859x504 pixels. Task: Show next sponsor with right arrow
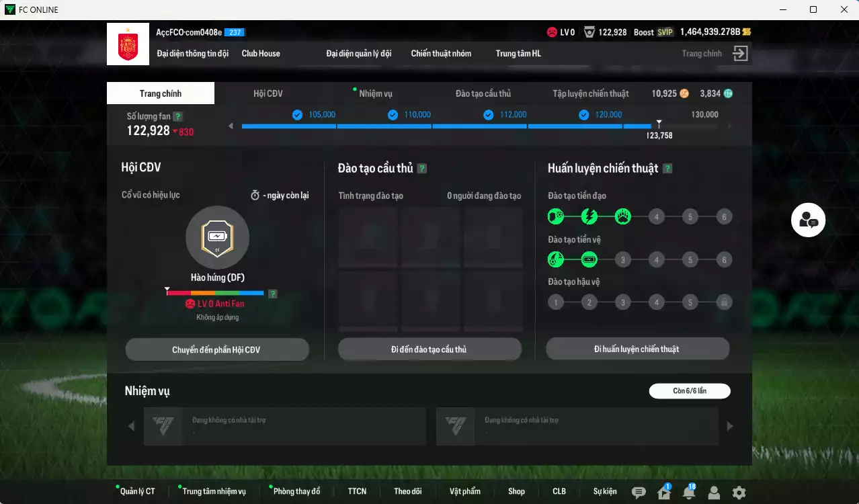(x=730, y=426)
